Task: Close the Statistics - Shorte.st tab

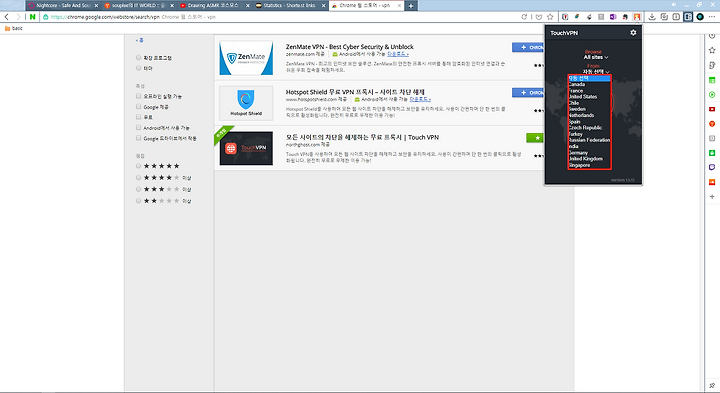Action: [324, 6]
